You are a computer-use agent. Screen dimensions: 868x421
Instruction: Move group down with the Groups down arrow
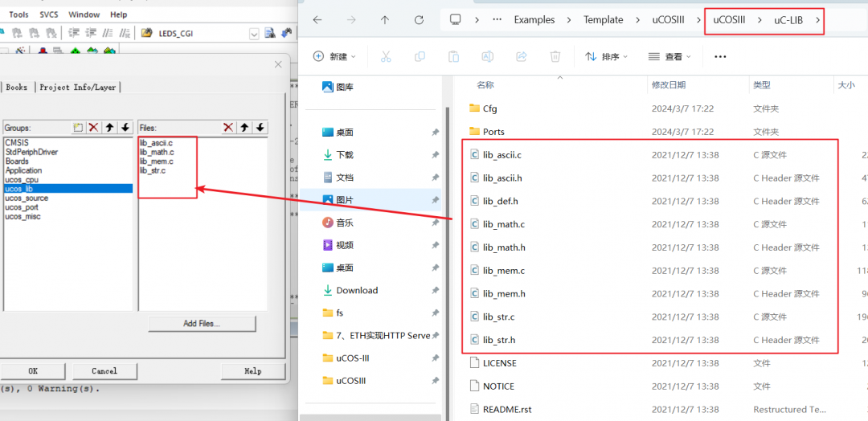point(125,127)
